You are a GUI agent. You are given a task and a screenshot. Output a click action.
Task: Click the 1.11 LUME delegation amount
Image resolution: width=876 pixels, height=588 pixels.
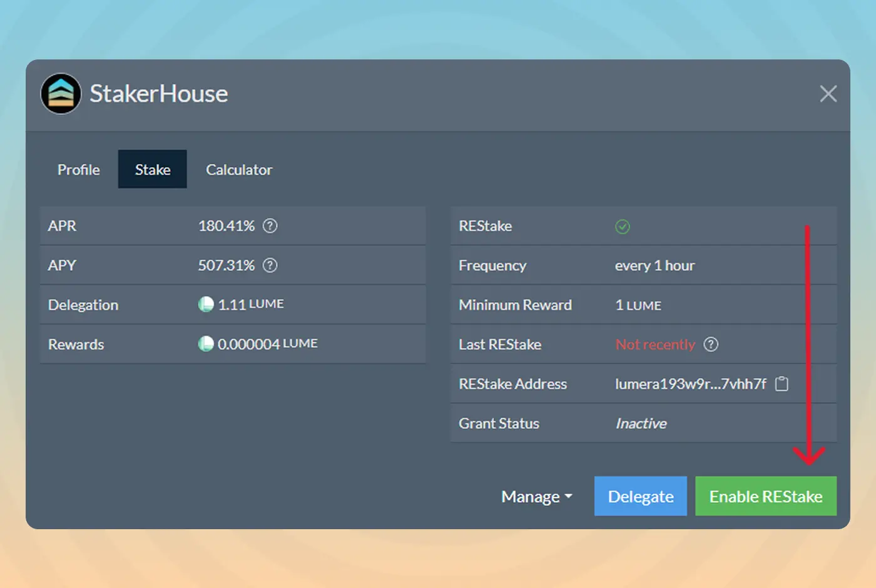pos(251,305)
